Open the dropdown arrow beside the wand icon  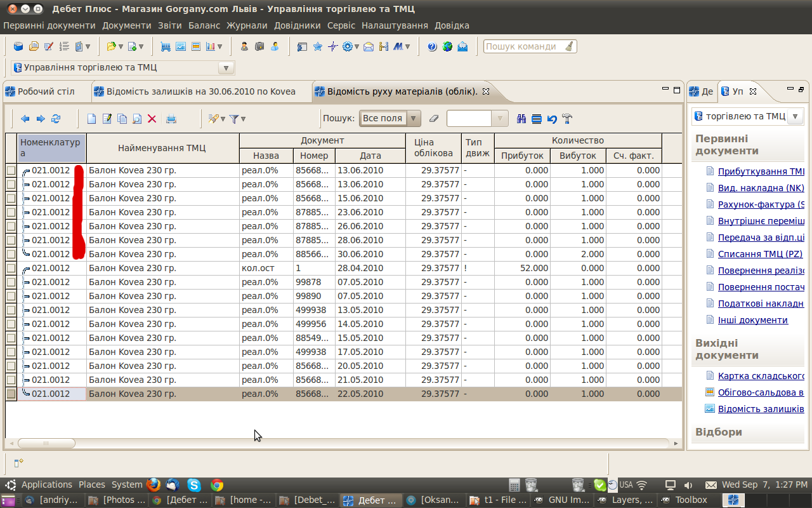point(223,119)
